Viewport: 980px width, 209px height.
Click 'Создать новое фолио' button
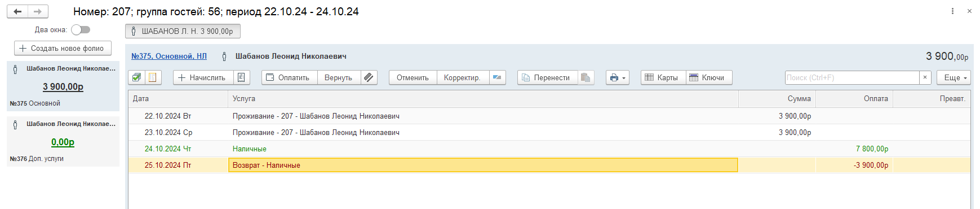[x=63, y=48]
